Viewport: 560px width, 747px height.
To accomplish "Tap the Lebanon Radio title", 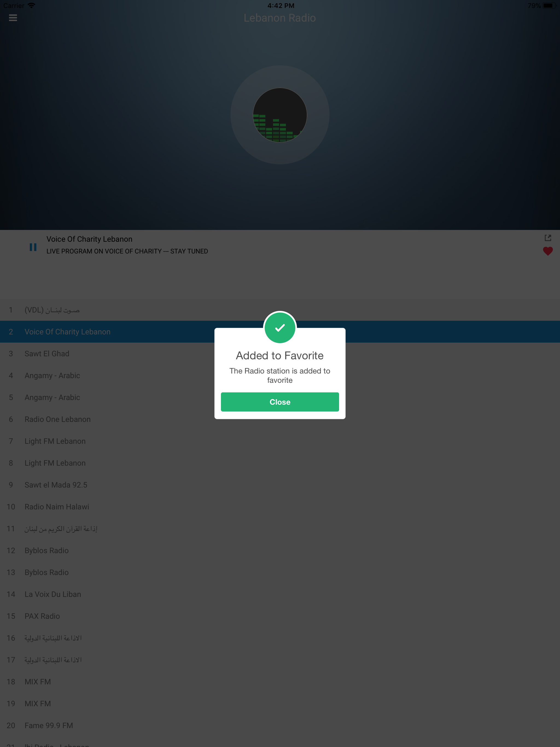I will point(280,18).
